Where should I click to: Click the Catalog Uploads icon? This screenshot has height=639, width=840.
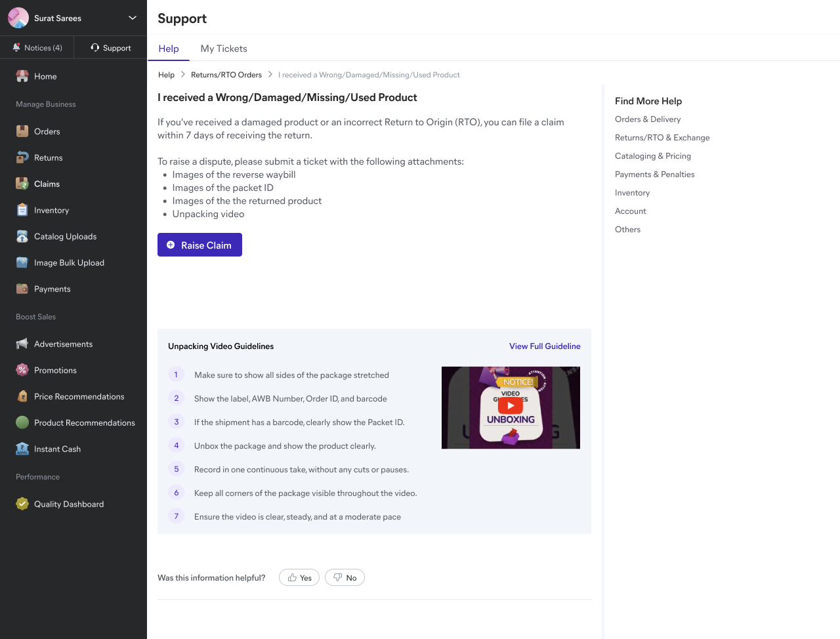pos(22,236)
